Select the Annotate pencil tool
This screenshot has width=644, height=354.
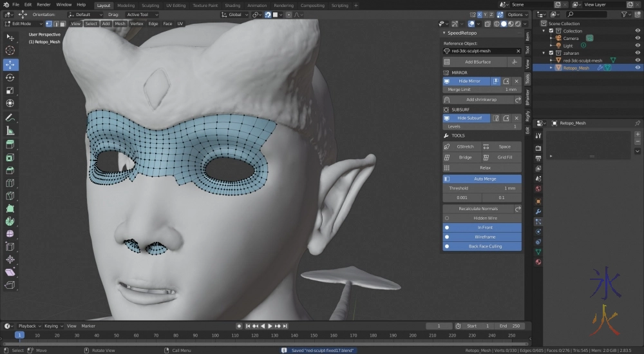tap(10, 117)
